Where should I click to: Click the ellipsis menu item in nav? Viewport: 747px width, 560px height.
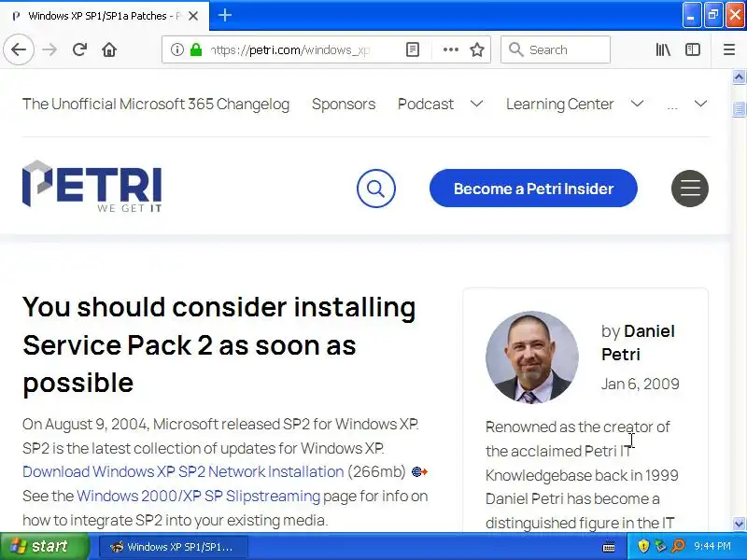672,105
